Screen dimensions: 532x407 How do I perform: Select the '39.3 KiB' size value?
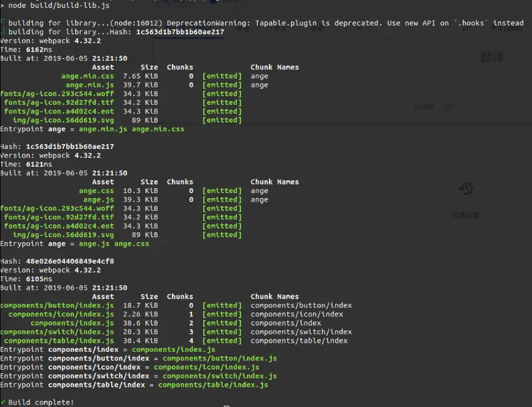click(141, 199)
